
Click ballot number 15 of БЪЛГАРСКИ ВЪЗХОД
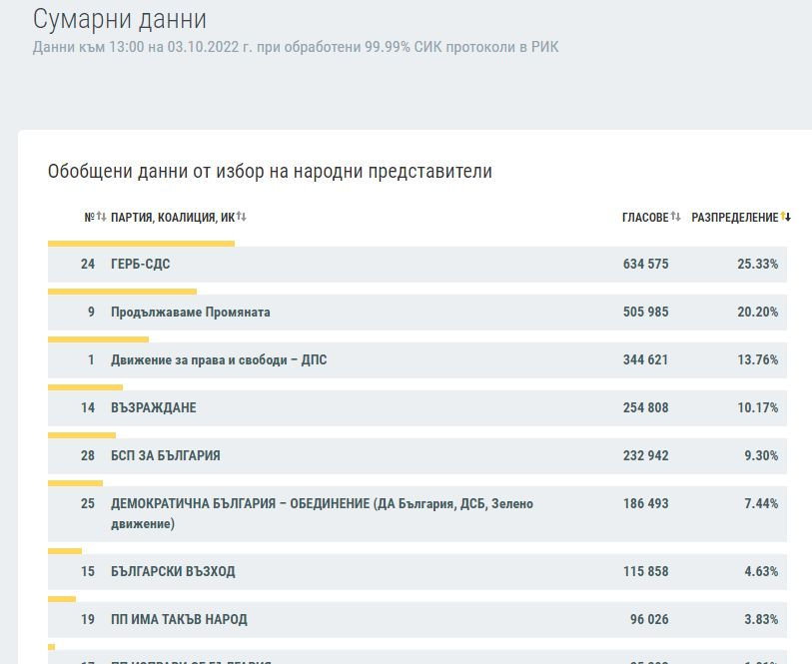[x=88, y=571]
